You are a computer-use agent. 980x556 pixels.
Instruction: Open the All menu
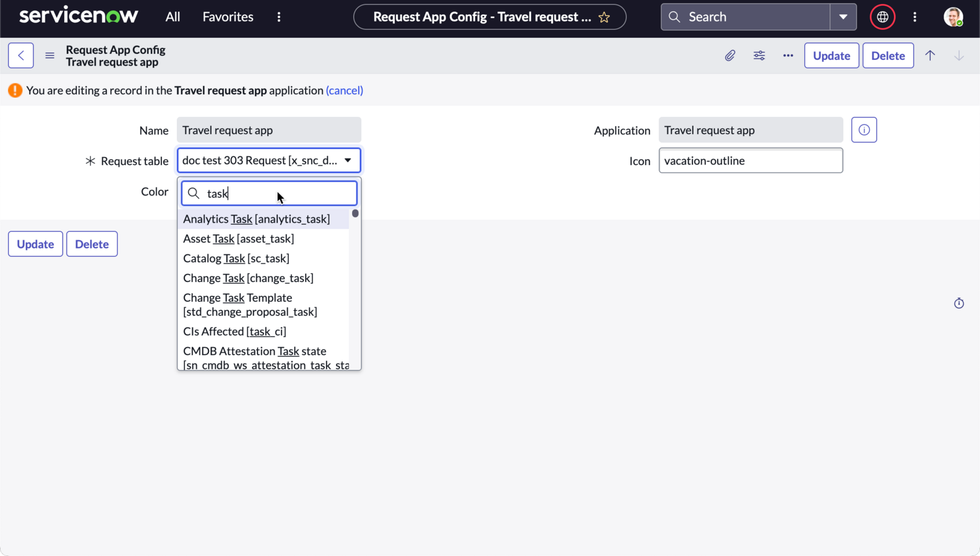point(173,17)
